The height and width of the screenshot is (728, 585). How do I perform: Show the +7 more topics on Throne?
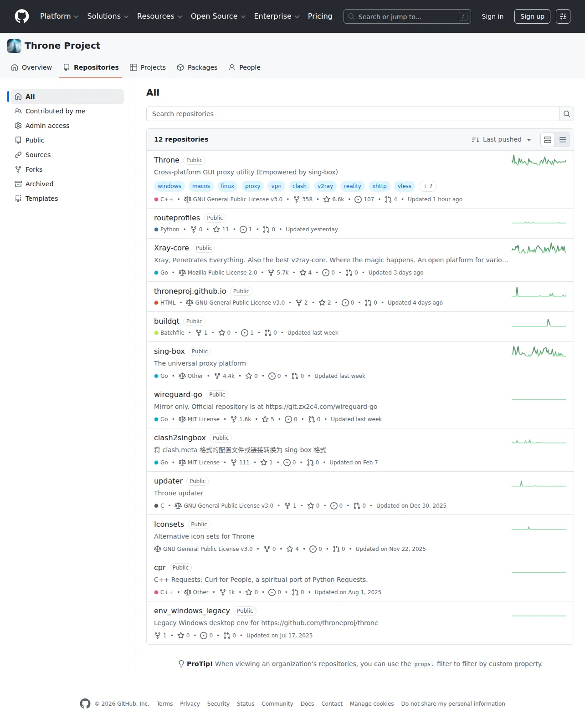coord(428,186)
